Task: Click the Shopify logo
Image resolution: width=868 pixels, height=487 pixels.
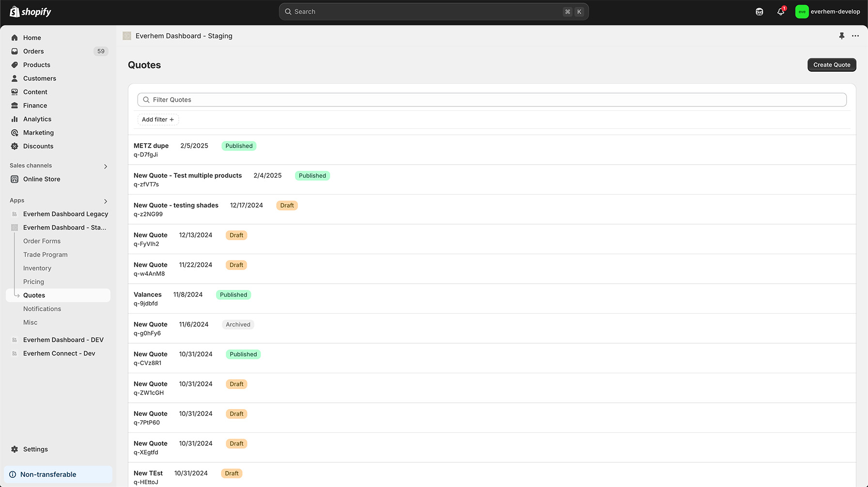Action: [x=31, y=12]
